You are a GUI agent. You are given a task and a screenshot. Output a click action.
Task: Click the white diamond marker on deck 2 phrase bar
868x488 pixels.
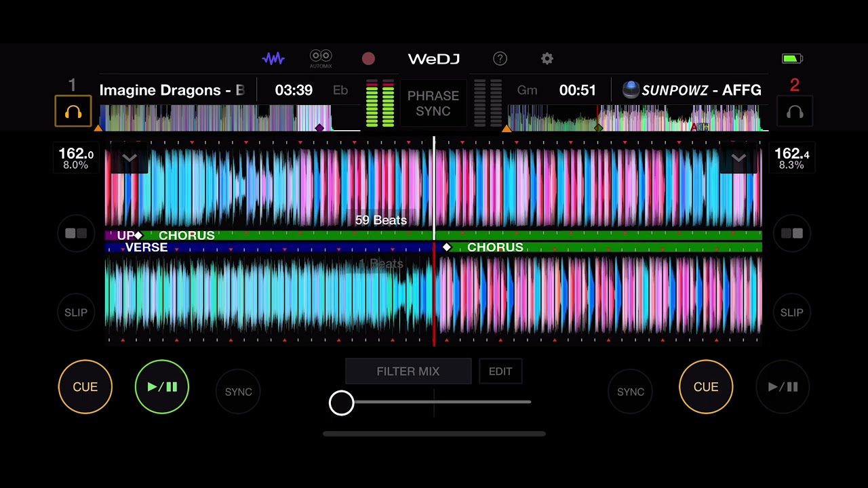446,247
